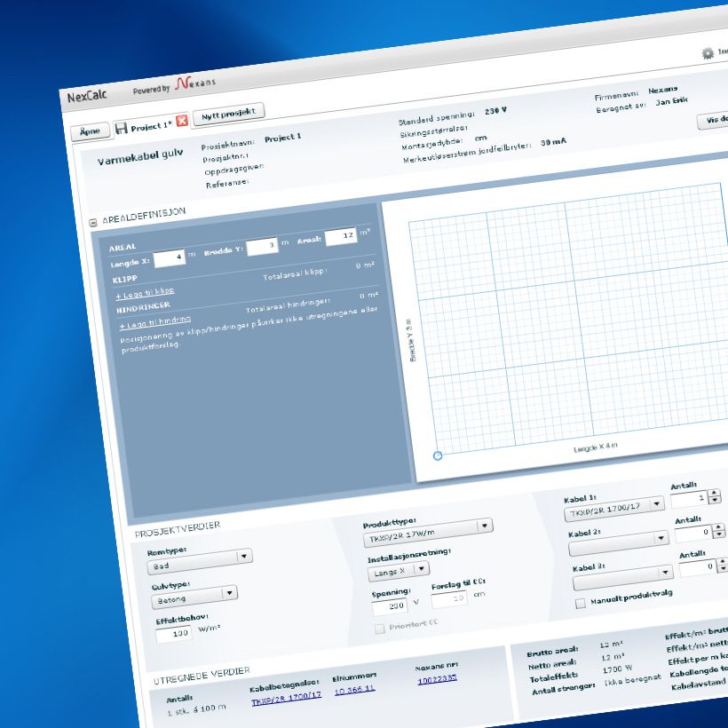The image size is (728, 728).
Task: Enable Manuelt produktvalg checkbox
Action: [x=581, y=604]
